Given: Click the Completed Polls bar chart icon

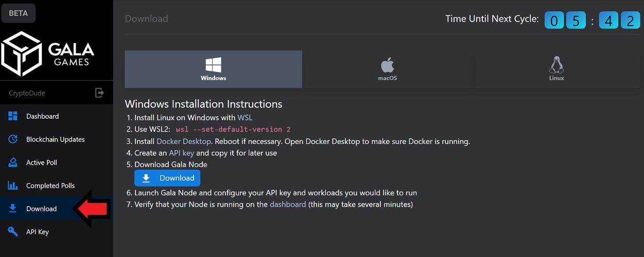Looking at the screenshot, I should (x=13, y=186).
